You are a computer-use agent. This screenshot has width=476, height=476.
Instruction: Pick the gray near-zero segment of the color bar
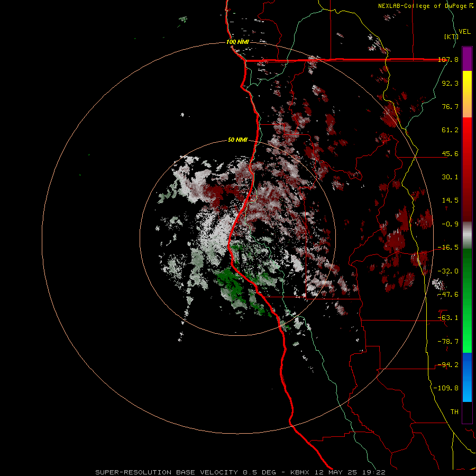pyautogui.click(x=467, y=235)
